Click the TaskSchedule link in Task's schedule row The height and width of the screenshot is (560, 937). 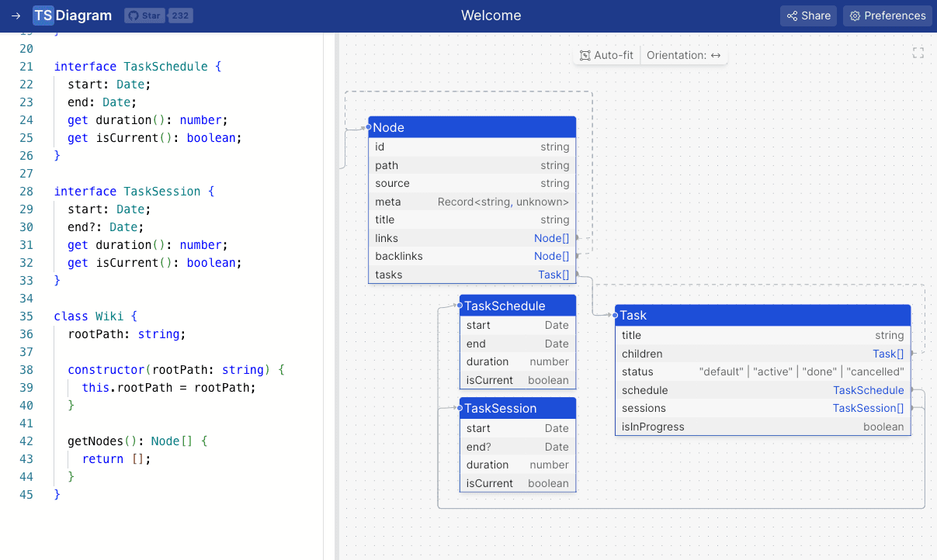[869, 390]
